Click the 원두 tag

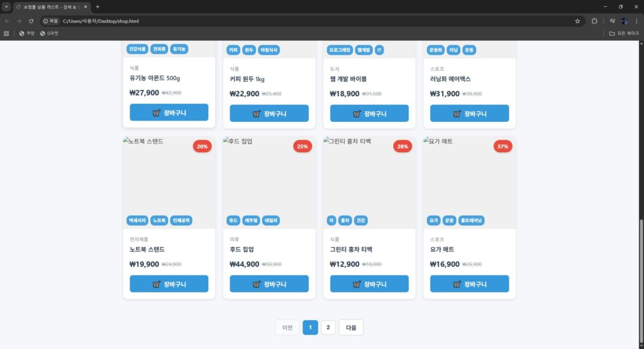click(249, 50)
